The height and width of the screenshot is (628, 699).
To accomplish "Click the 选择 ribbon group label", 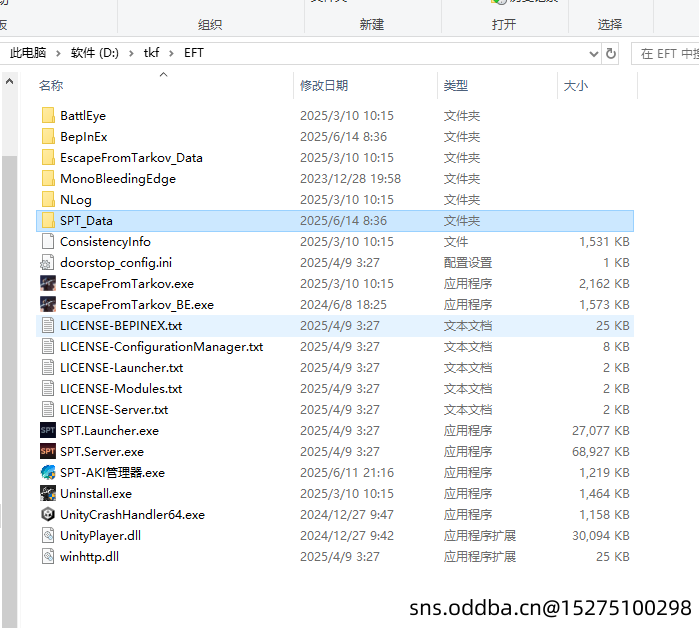I will pos(609,25).
